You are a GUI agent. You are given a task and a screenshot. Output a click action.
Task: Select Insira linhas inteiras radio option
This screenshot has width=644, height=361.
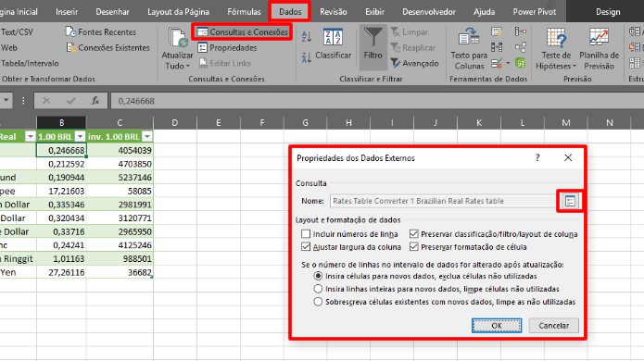tap(318, 289)
